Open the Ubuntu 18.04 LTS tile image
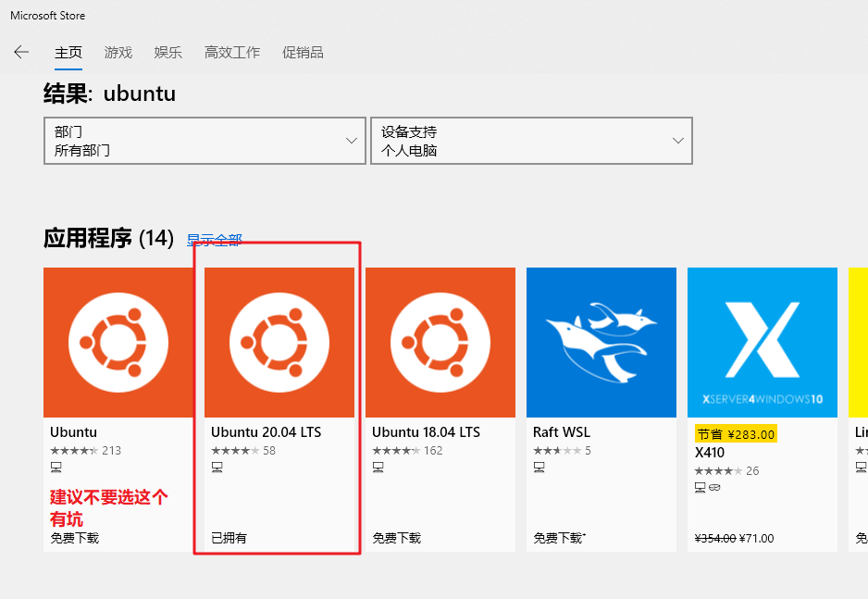This screenshot has width=868, height=599. [x=440, y=343]
